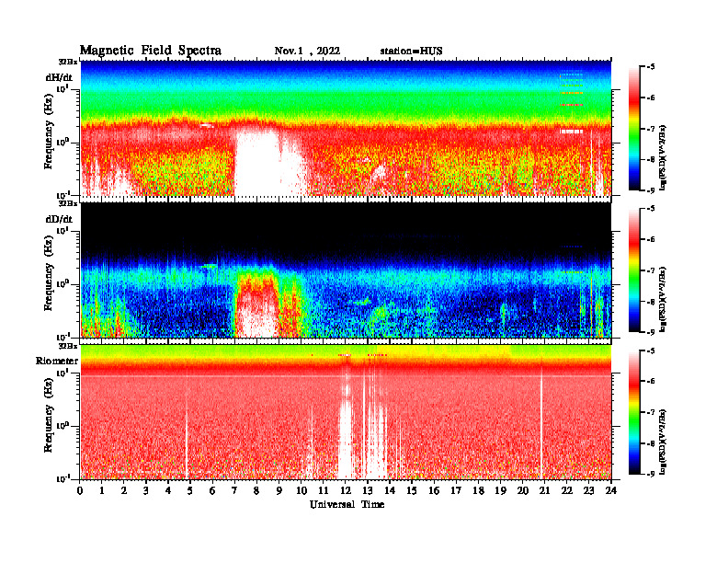Click hour '2' on the time axis

124,490
